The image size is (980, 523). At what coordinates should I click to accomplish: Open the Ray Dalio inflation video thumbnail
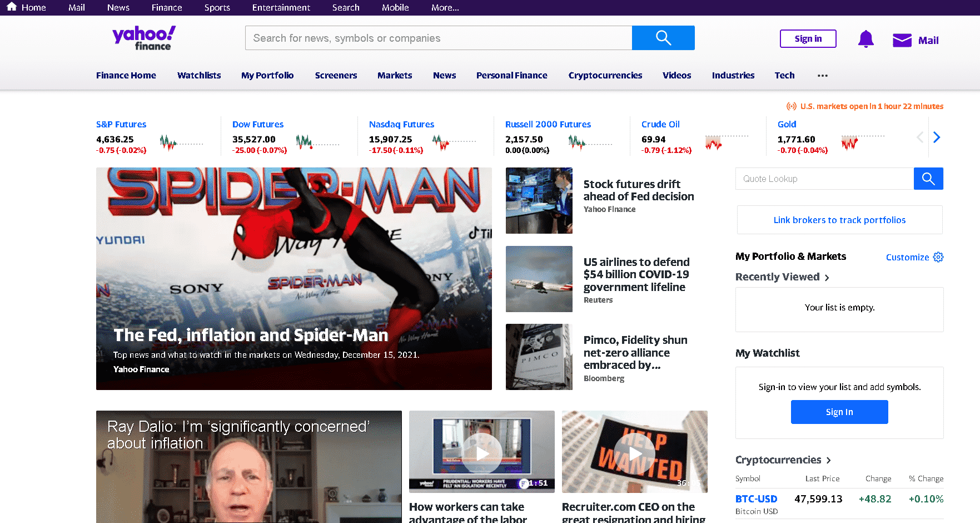[248, 467]
